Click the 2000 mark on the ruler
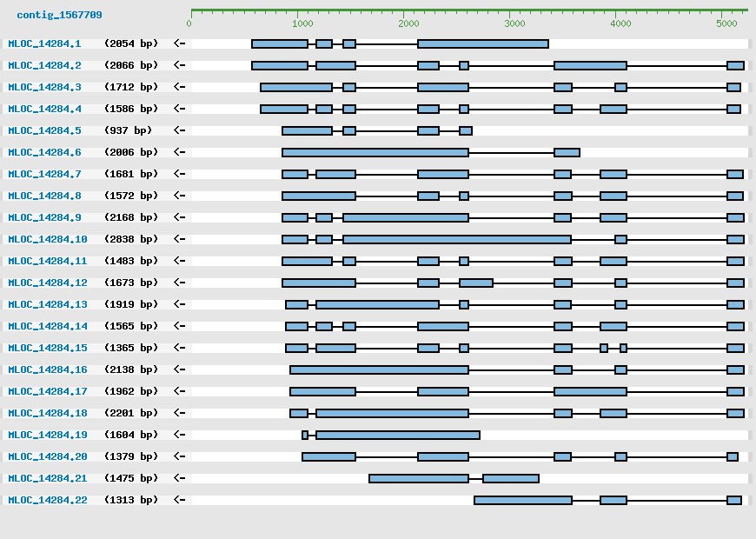 pos(407,23)
